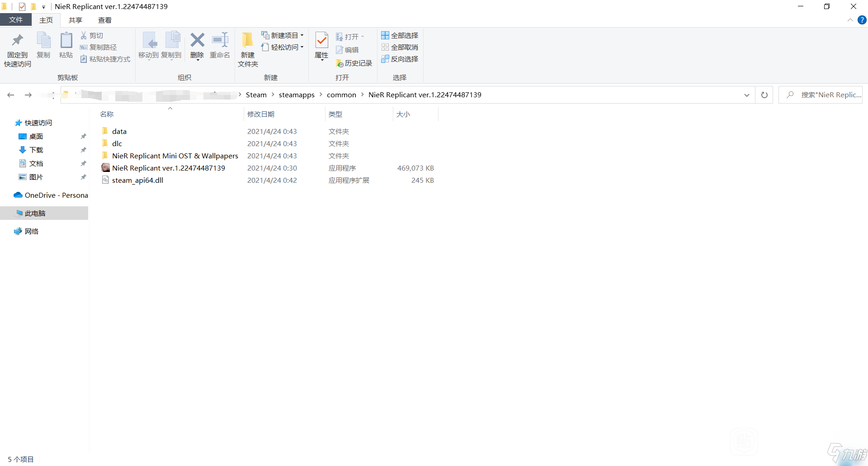Open the quick access toolbar customize arrow
Image resolution: width=868 pixels, height=466 pixels.
(x=43, y=7)
